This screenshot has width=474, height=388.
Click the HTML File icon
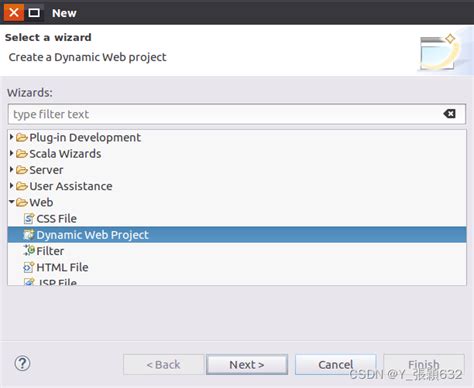(x=29, y=267)
